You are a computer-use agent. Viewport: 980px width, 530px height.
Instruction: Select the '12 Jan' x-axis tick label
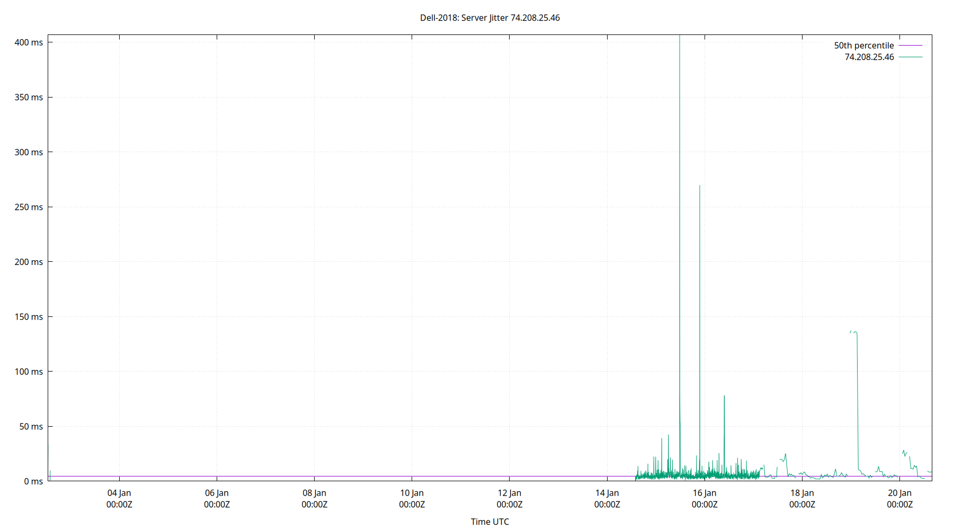pyautogui.click(x=510, y=492)
